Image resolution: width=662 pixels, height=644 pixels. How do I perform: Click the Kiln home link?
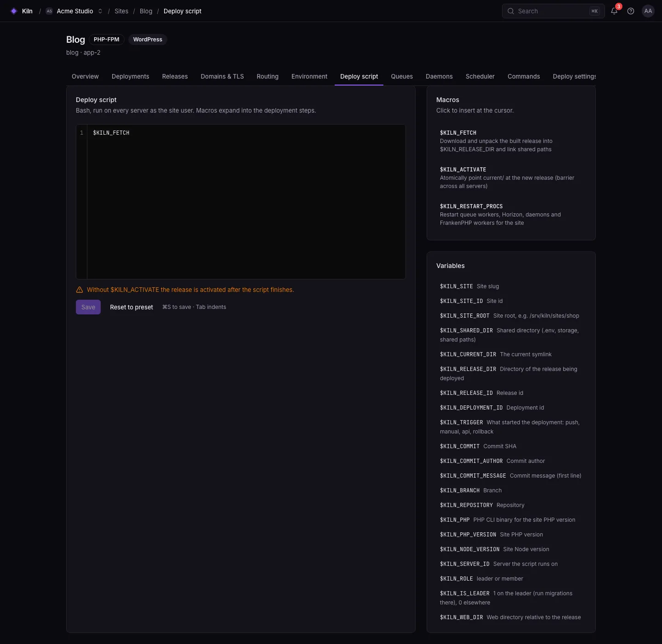[22, 11]
